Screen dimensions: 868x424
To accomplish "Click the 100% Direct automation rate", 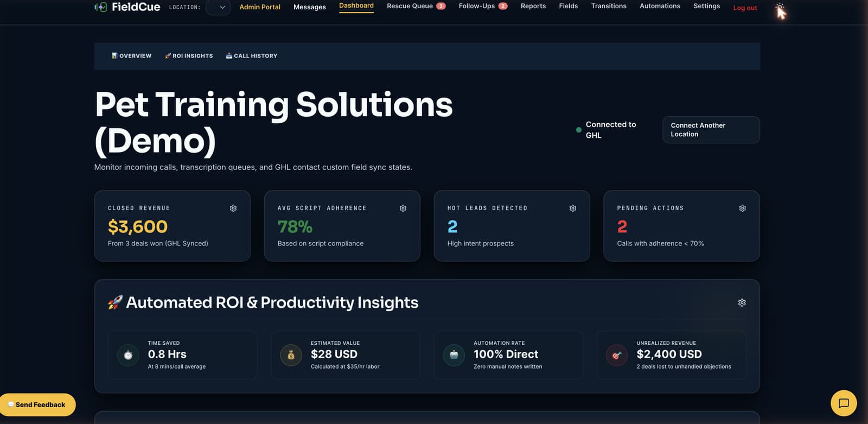I will tap(506, 355).
